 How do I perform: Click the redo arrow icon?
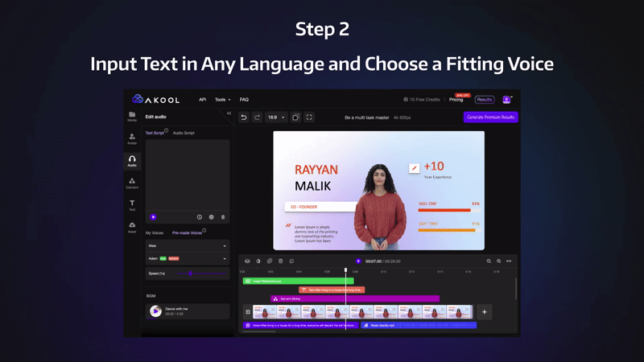tap(257, 117)
